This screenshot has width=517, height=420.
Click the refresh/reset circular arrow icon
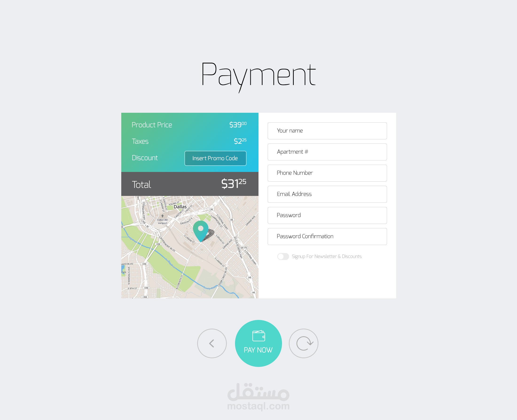(304, 343)
